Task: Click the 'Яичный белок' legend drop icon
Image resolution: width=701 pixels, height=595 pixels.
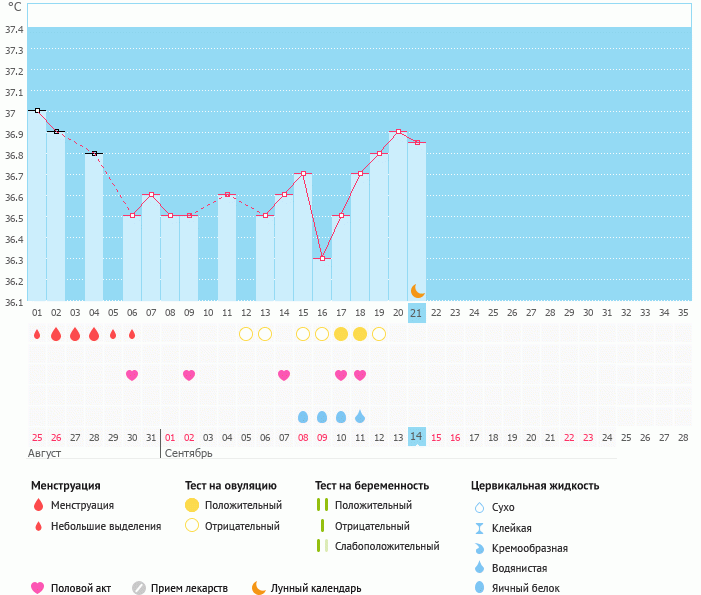Action: coord(479,588)
